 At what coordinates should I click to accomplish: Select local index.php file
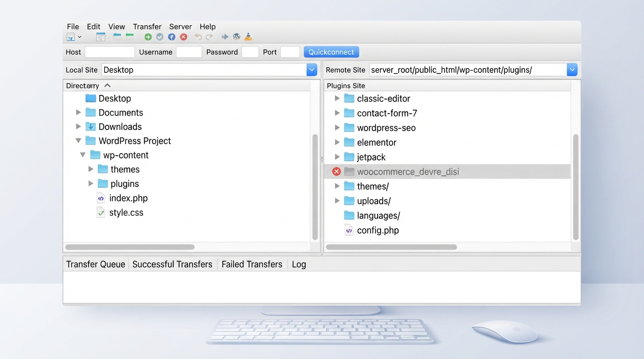pyautogui.click(x=122, y=198)
